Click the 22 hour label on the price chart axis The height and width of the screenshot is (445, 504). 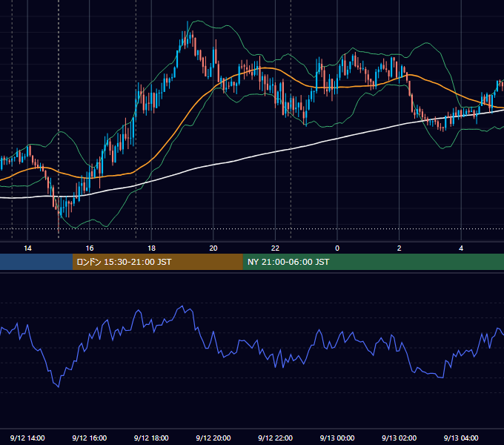275,248
